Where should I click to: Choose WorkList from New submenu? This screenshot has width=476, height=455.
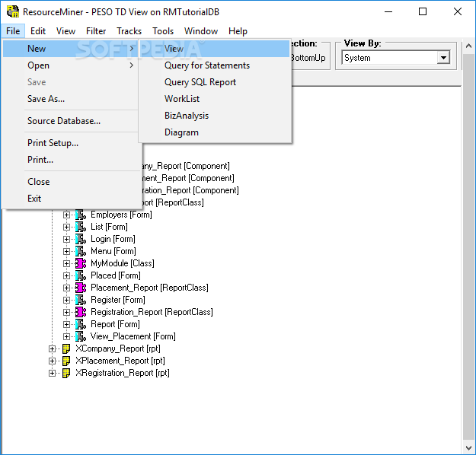[x=215, y=99]
